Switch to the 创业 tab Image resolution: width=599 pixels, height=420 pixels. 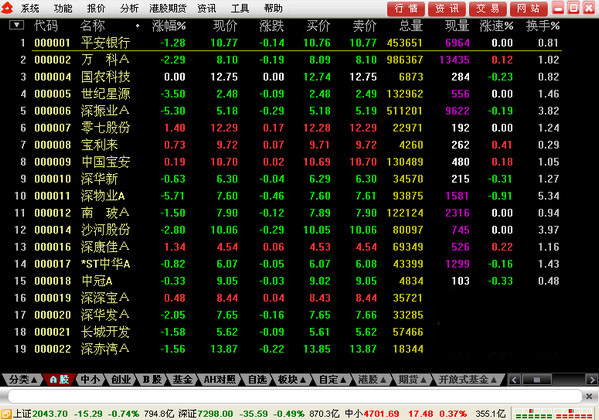pyautogui.click(x=121, y=379)
